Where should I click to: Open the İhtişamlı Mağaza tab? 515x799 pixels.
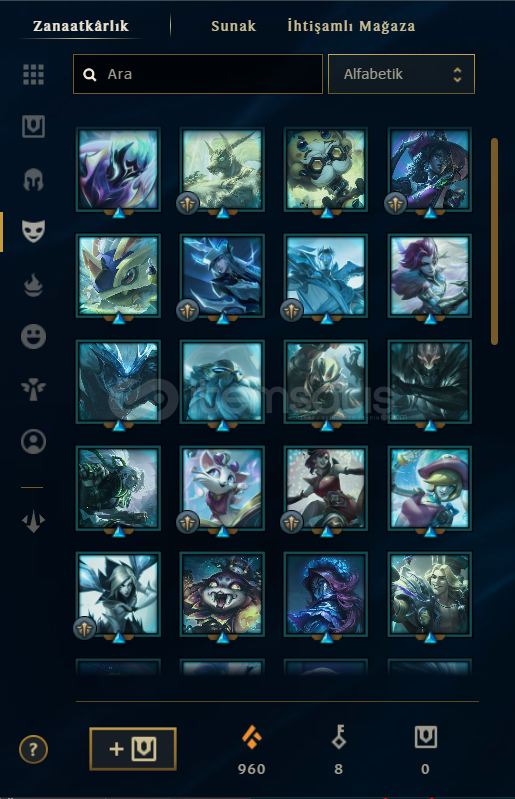click(351, 26)
